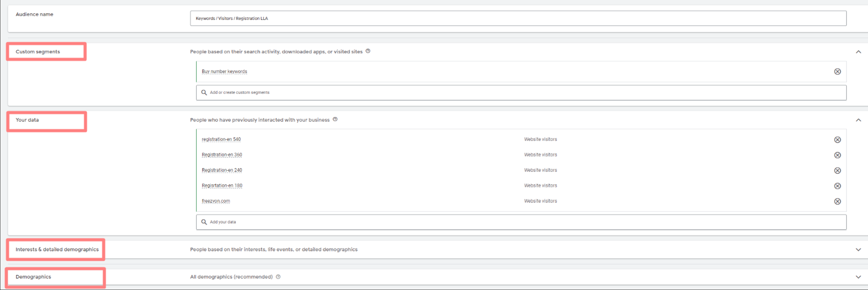
Task: Remove Regisrtation-en 180 data segment
Action: click(837, 186)
